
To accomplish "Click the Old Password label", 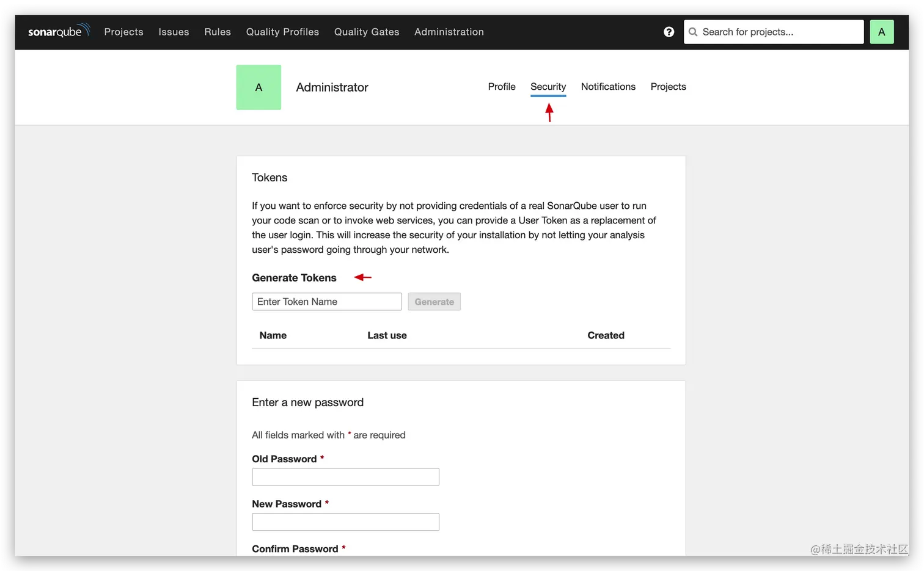I will click(x=284, y=459).
